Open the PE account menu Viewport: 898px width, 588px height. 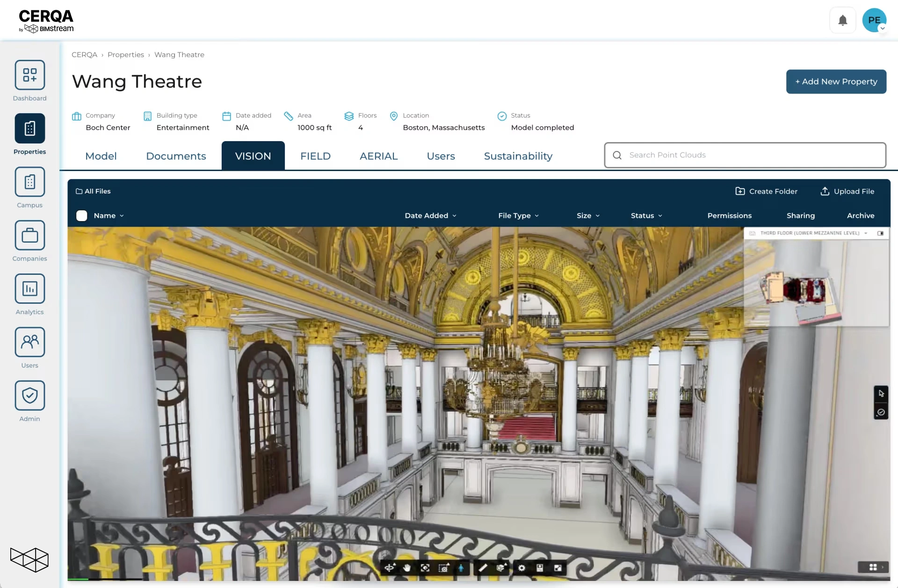(x=874, y=20)
